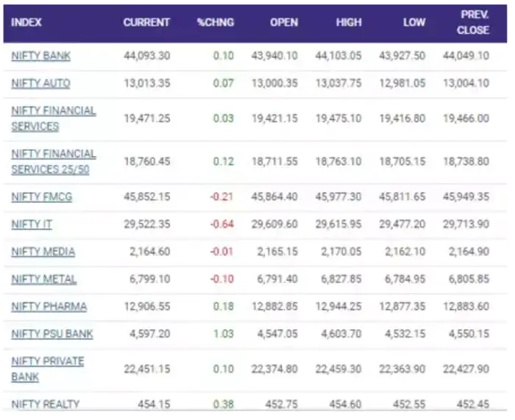Click the INDEX column header
Viewport: 515px width, 420px height.
pyautogui.click(x=26, y=22)
